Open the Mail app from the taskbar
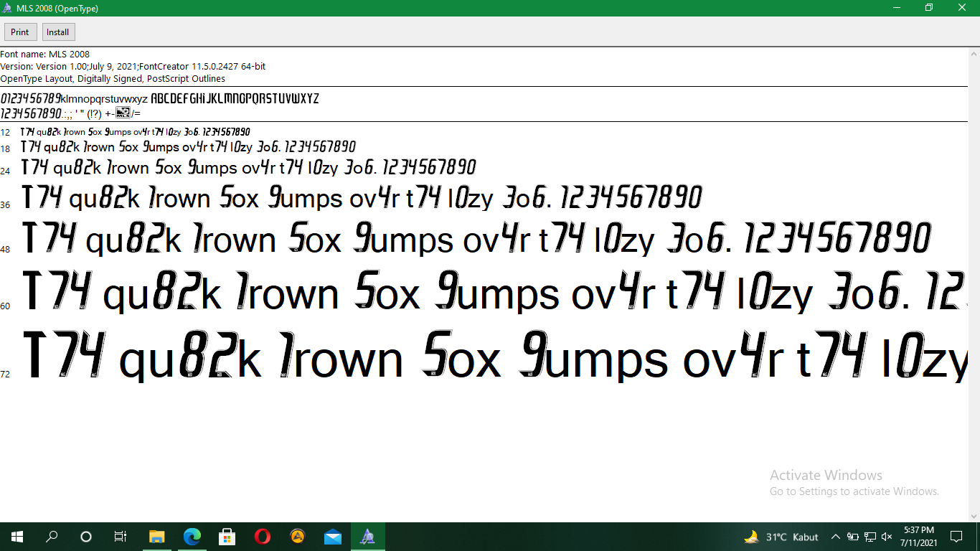Image resolution: width=980 pixels, height=551 pixels. coord(332,536)
